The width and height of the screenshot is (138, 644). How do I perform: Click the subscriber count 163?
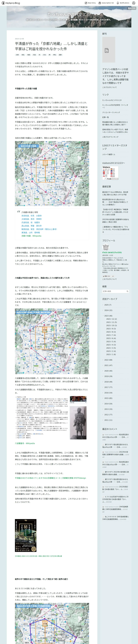[113, 276]
